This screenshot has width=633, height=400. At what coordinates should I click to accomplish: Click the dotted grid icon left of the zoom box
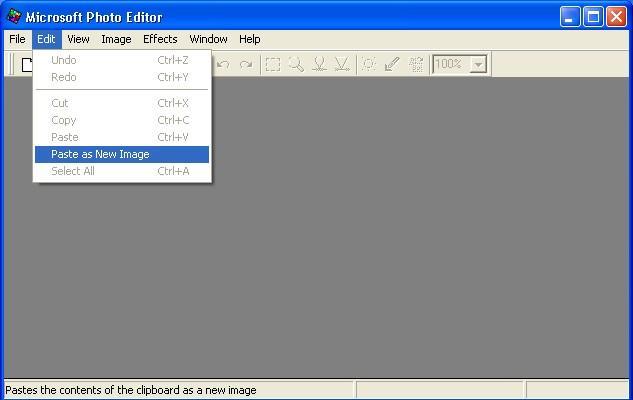pos(415,64)
